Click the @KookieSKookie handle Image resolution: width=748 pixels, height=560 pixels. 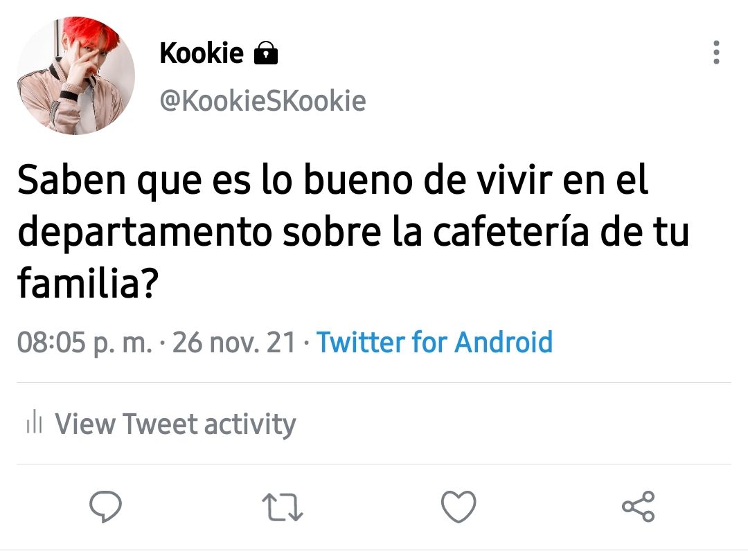[x=263, y=100]
